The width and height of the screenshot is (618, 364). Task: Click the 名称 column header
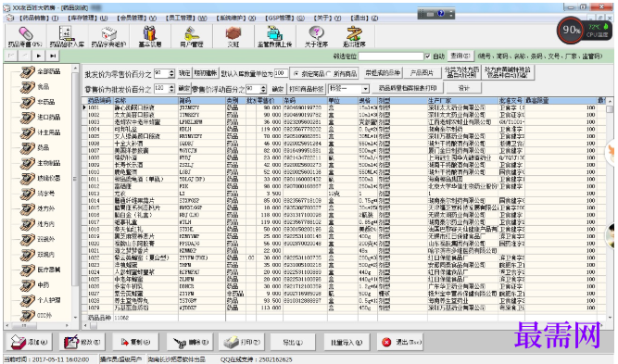pos(145,101)
